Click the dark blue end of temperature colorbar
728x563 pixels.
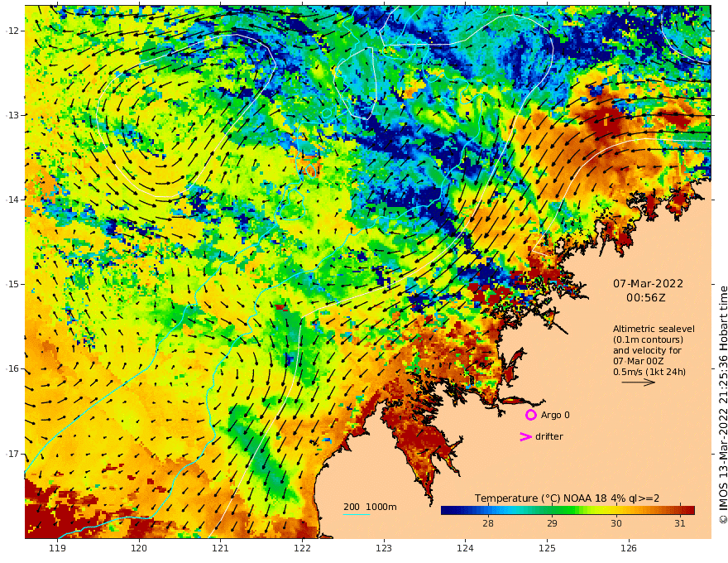click(445, 510)
